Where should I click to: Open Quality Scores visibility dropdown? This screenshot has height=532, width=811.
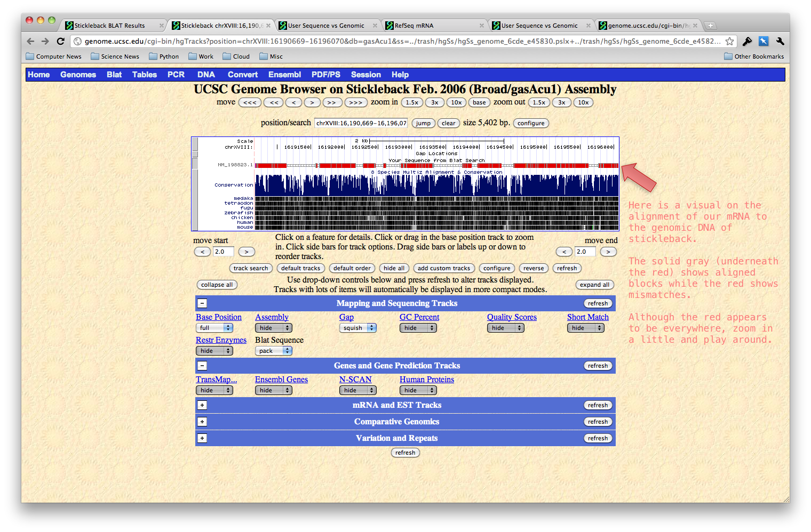tap(506, 328)
